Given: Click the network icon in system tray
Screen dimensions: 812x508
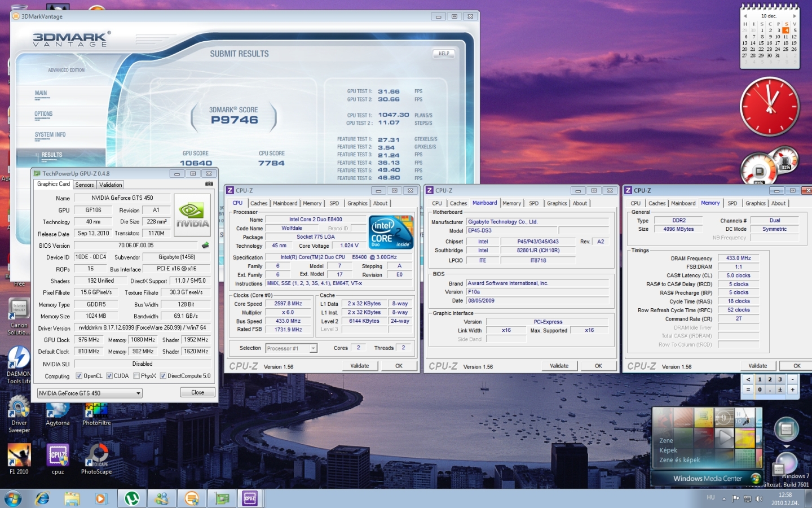Looking at the screenshot, I should [x=747, y=498].
